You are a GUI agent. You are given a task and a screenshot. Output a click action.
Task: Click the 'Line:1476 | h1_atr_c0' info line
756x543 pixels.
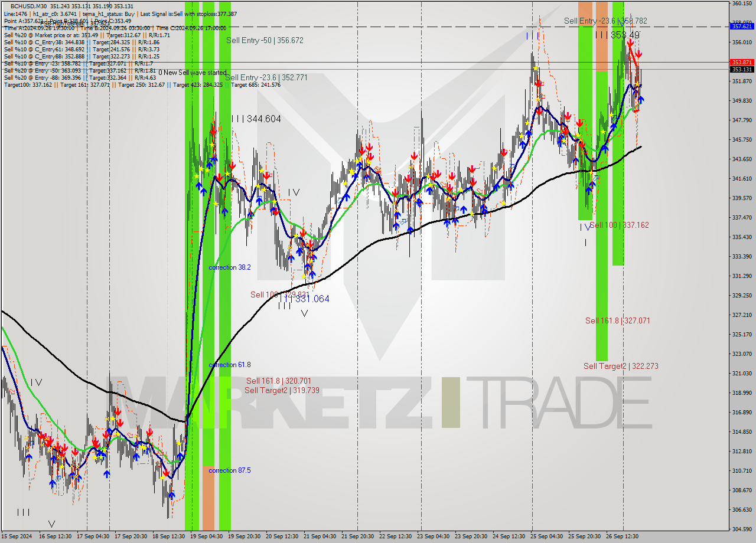pyautogui.click(x=120, y=14)
